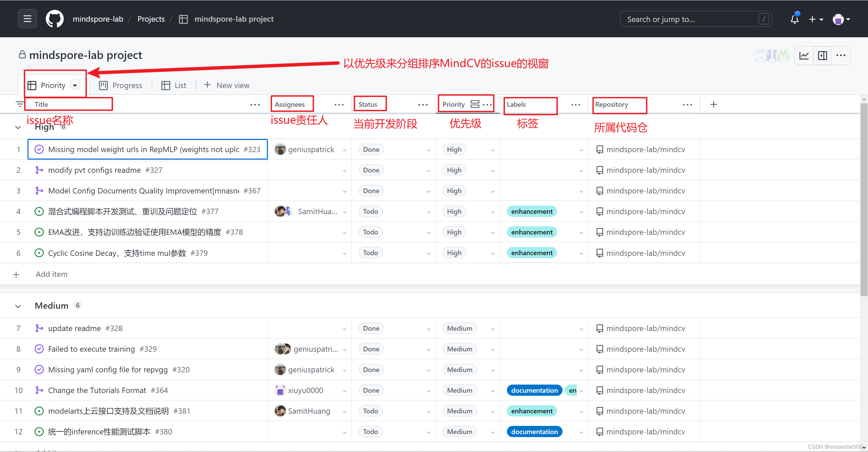Open mindspore-lab/mindcv repo link in row 6
This screenshot has height=452, width=868.
point(646,253)
